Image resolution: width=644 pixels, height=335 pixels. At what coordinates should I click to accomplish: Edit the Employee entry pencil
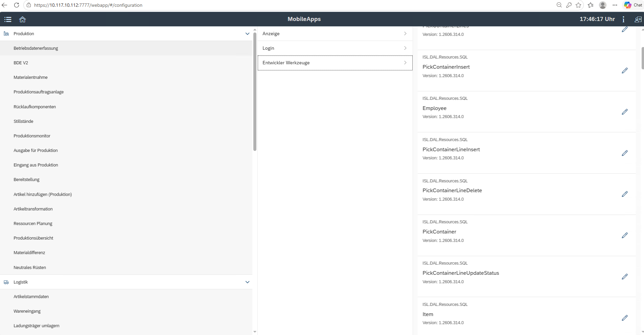[x=625, y=112]
